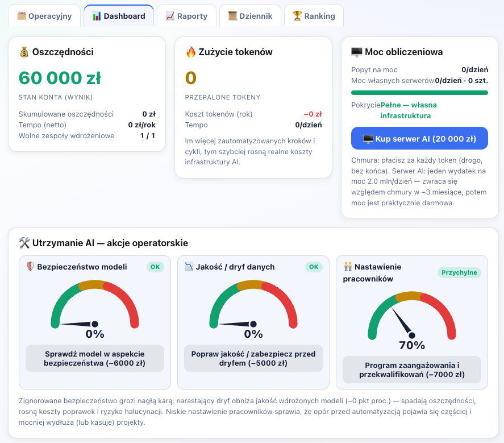Click the scroll icon on Dziennik tab

click(232, 16)
